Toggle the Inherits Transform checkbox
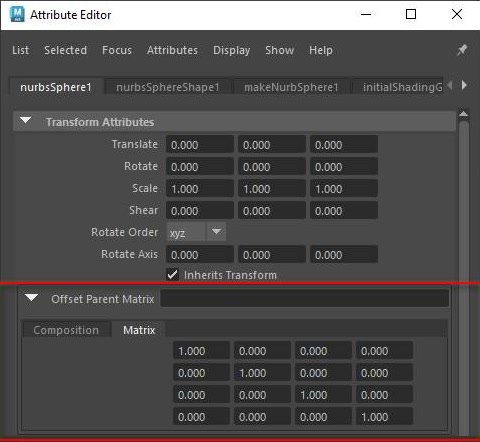This screenshot has height=442, width=480. [172, 275]
